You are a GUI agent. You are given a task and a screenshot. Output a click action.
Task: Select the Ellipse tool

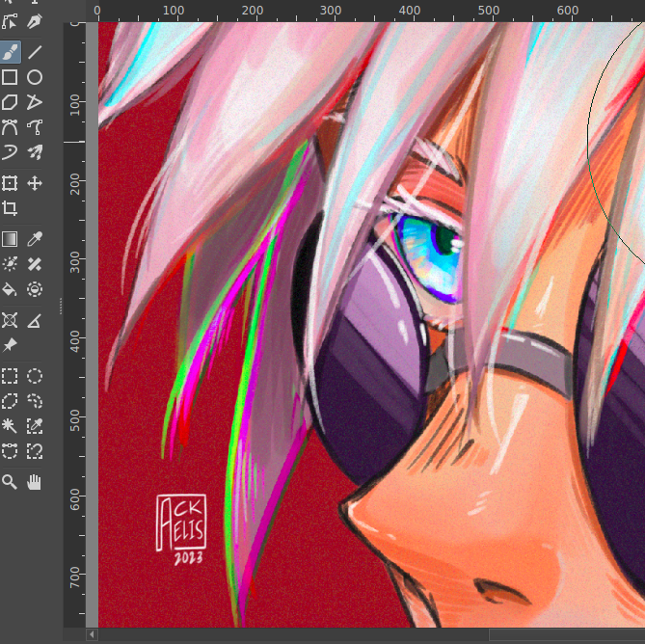[x=35, y=77]
